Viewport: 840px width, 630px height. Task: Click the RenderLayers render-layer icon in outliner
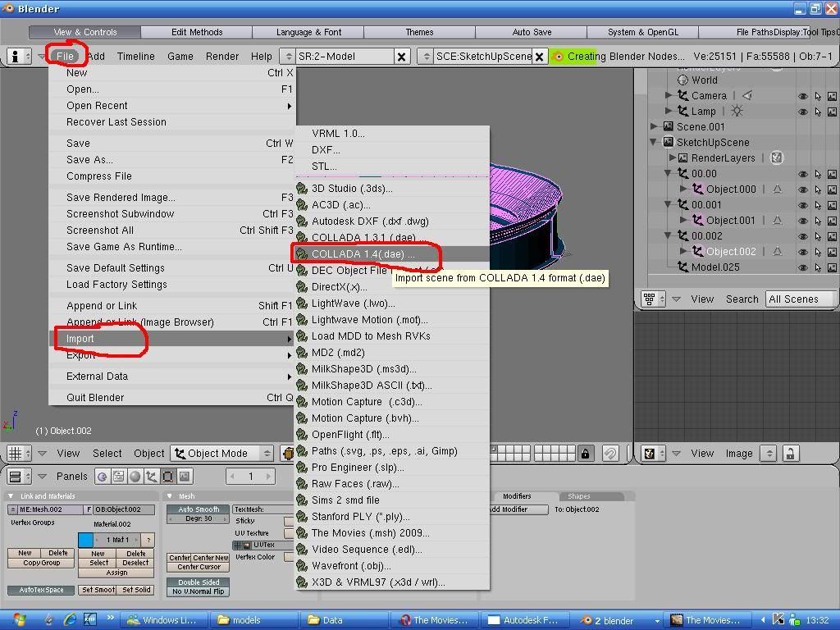pyautogui.click(x=776, y=158)
